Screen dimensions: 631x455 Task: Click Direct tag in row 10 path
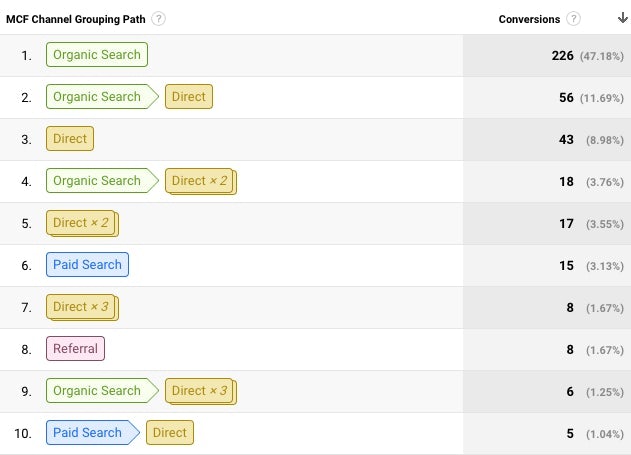(x=169, y=433)
